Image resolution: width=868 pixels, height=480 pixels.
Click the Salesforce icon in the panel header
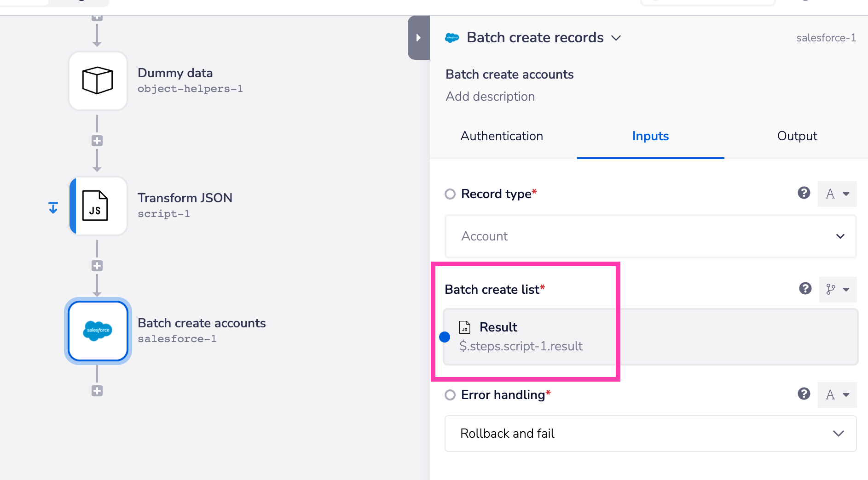[452, 38]
